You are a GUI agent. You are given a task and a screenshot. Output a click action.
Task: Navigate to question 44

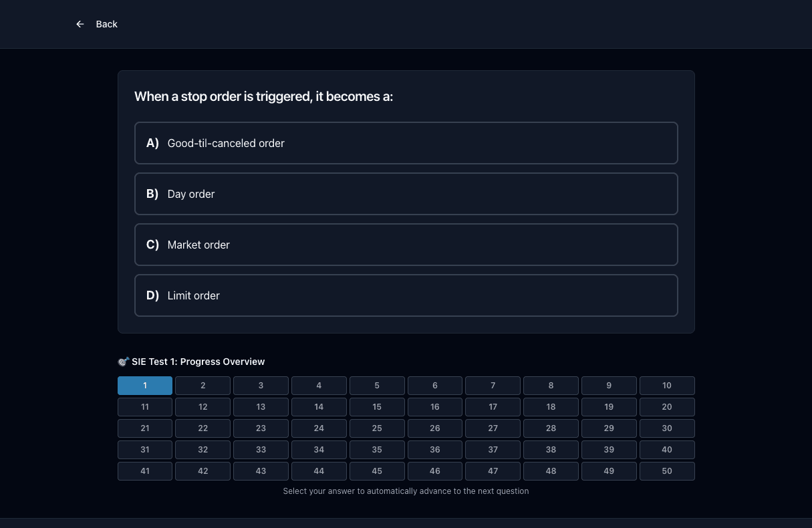pos(319,471)
